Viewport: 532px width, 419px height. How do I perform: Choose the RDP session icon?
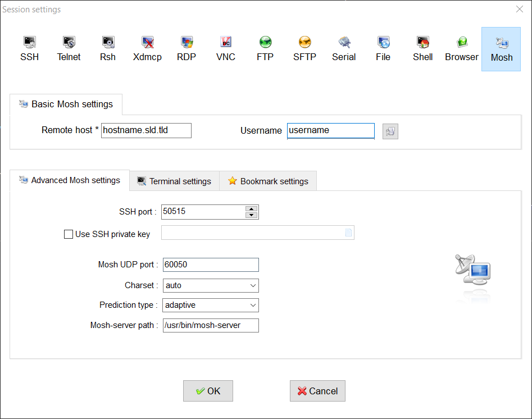(x=186, y=48)
